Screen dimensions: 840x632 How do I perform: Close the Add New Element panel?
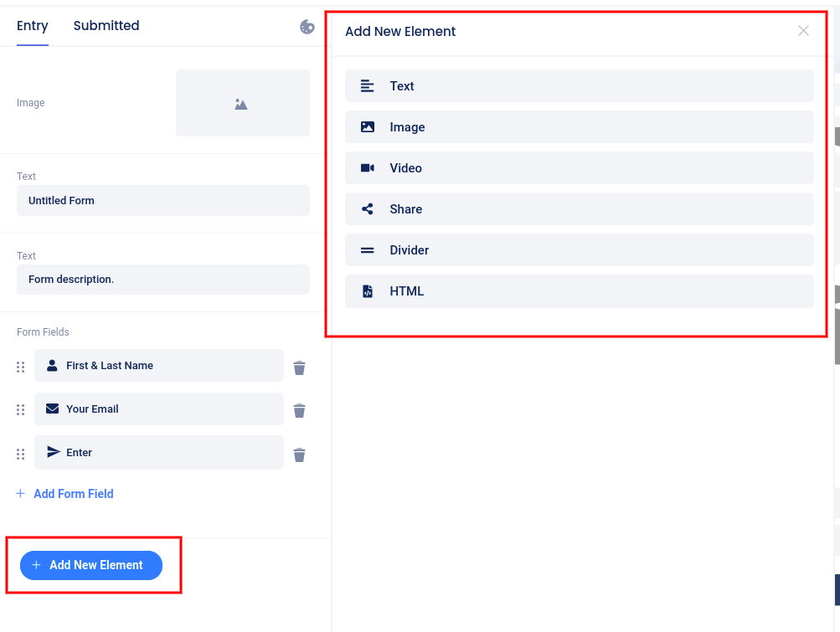point(803,31)
